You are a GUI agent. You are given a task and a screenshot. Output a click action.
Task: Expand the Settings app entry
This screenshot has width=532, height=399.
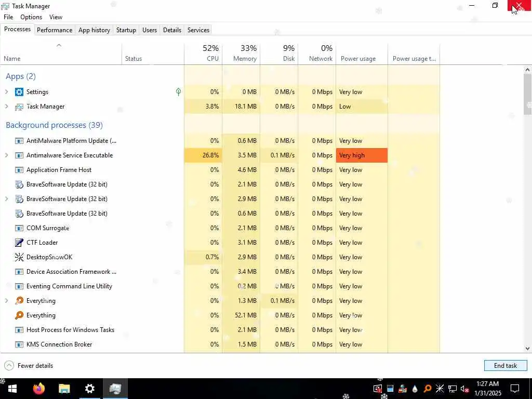6,92
